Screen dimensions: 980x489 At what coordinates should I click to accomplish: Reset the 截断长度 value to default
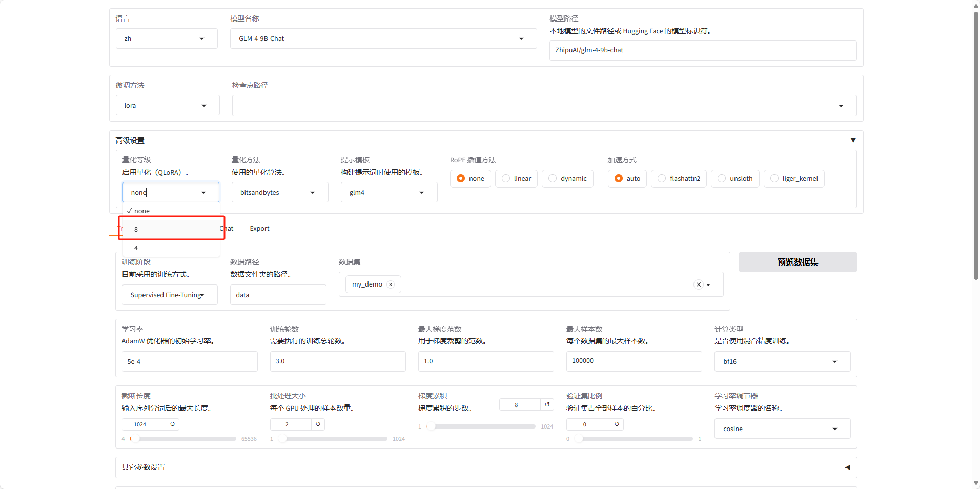pos(173,424)
